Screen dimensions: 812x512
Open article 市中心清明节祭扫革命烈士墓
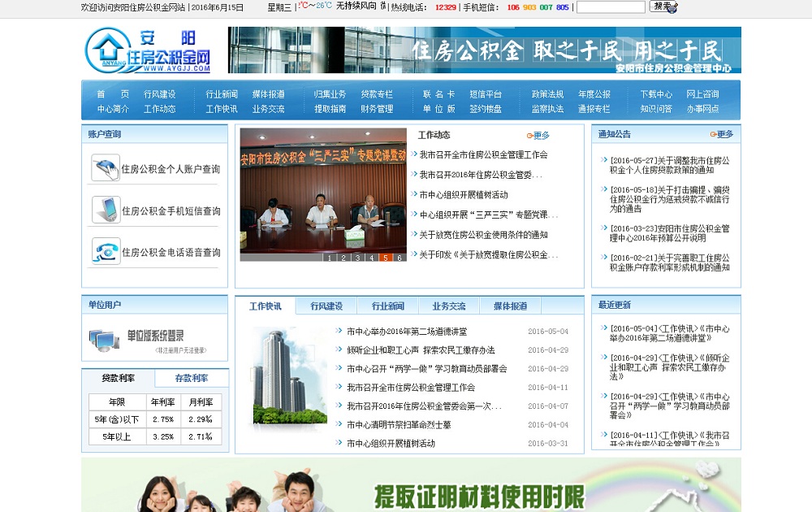click(399, 425)
